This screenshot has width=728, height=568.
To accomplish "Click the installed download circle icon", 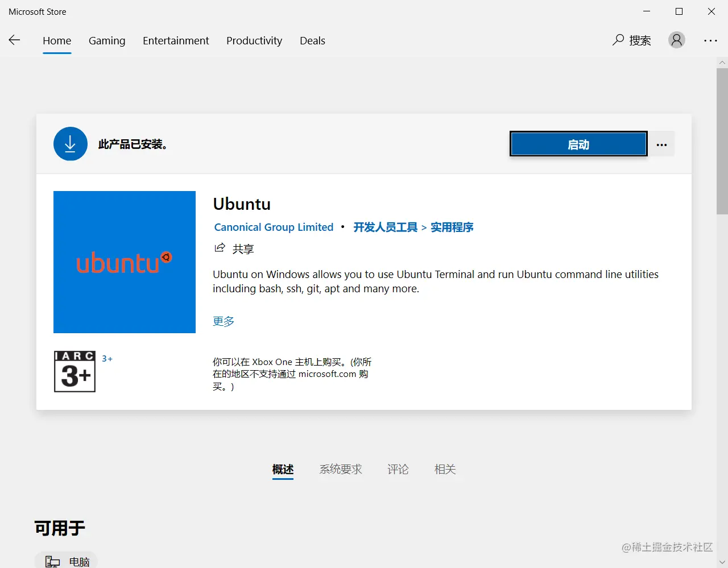I will [71, 144].
